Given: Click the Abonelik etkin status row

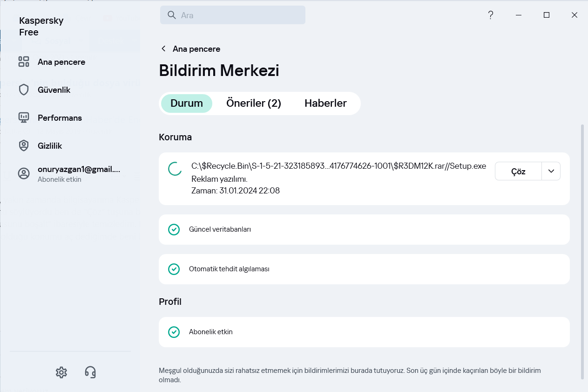Looking at the screenshot, I should (x=364, y=332).
